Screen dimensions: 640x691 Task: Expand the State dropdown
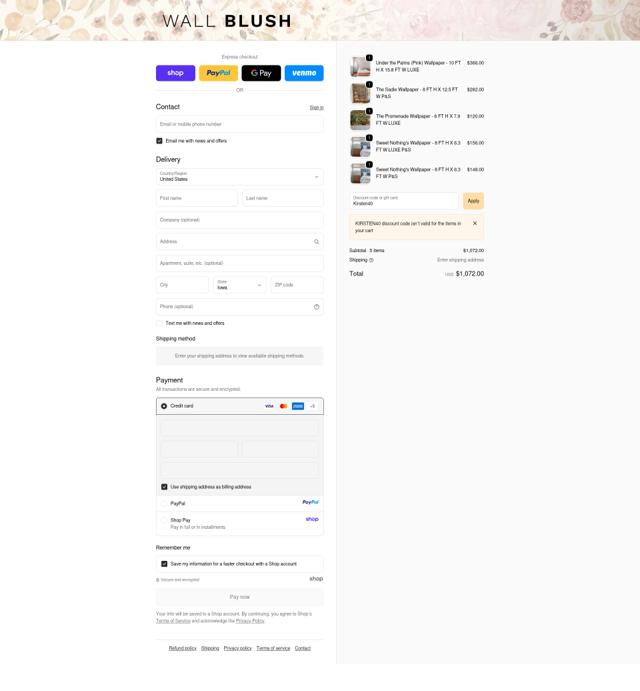pos(240,285)
